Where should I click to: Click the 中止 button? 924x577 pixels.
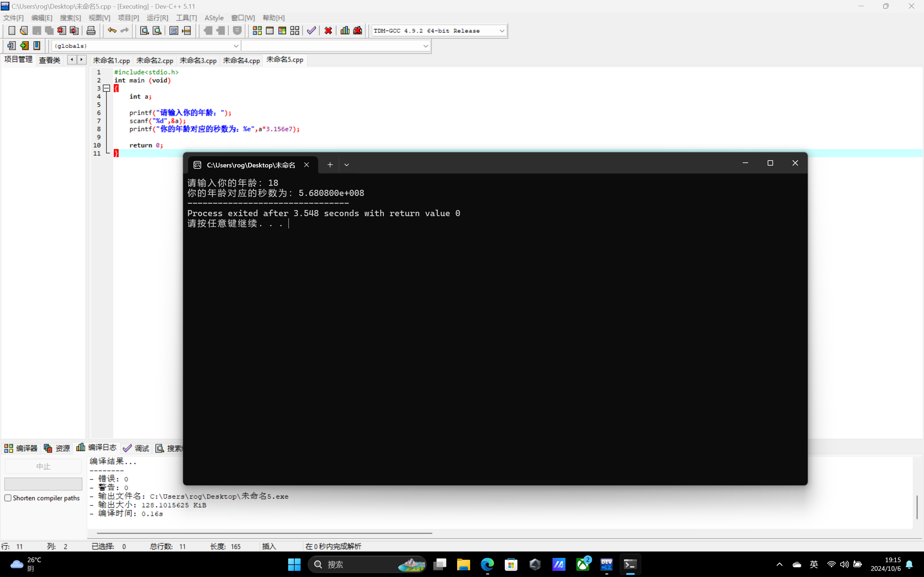click(x=43, y=466)
